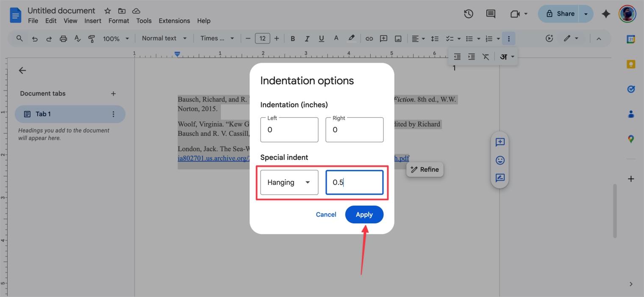The width and height of the screenshot is (644, 297).
Task: Open the document search icon
Action: click(19, 38)
